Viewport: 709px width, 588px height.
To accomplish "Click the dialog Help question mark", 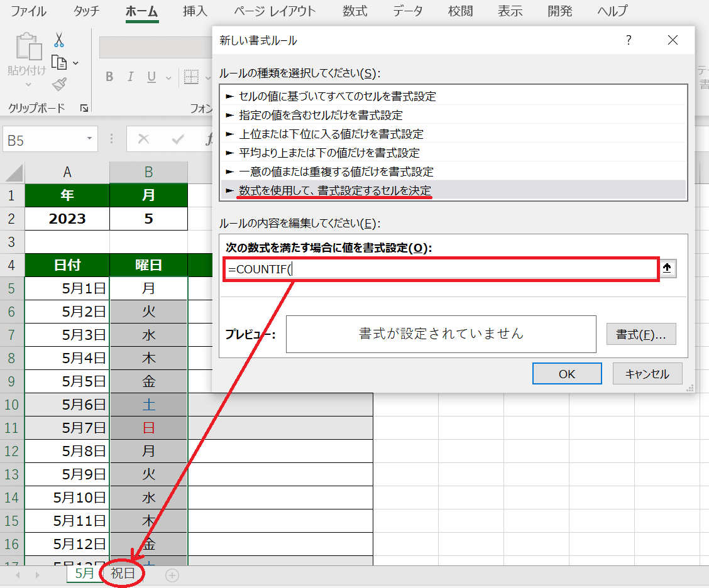I will [628, 41].
